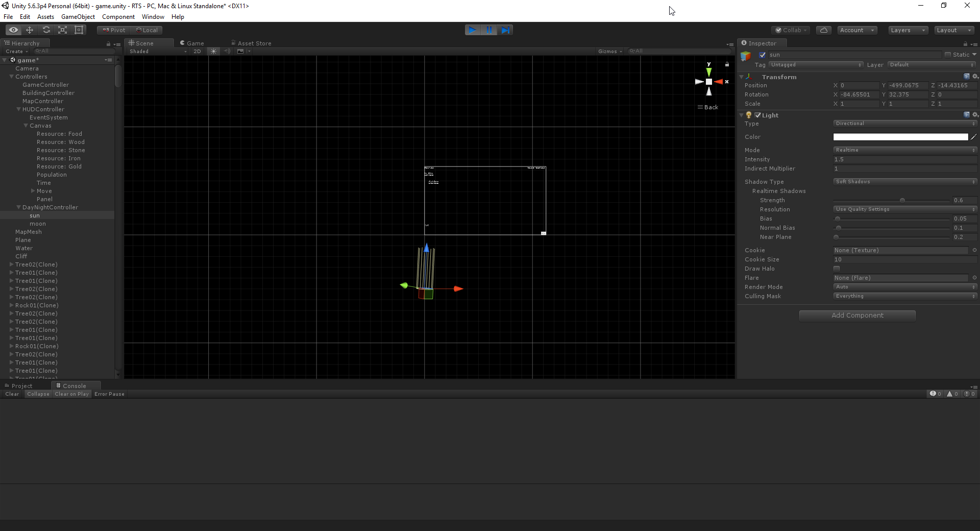This screenshot has width=980, height=531.
Task: Lock the Inspector panel
Action: (965, 44)
